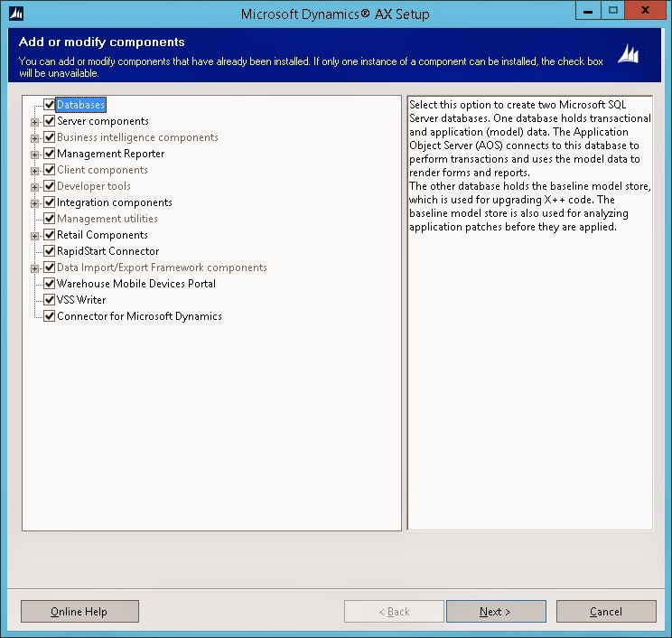
Task: Maximize the AX Setup window
Action: point(613,10)
